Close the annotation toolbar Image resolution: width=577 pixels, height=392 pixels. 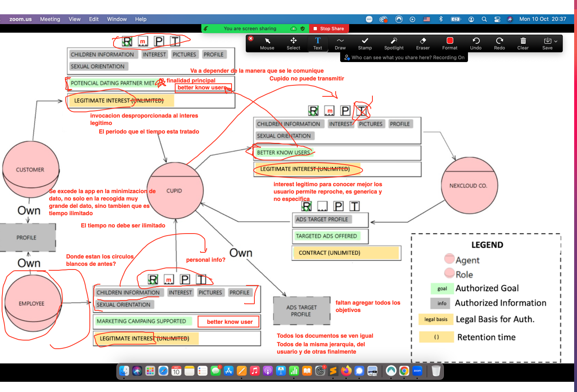(x=251, y=38)
